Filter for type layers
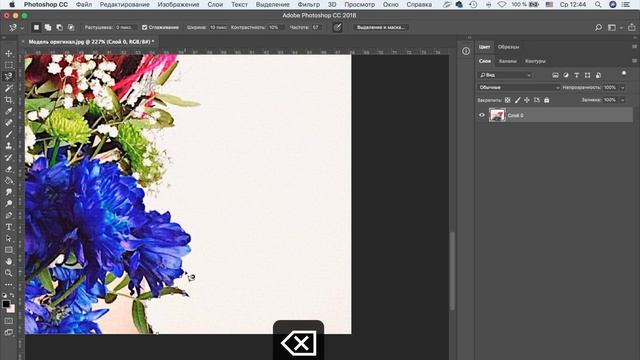 pos(576,75)
